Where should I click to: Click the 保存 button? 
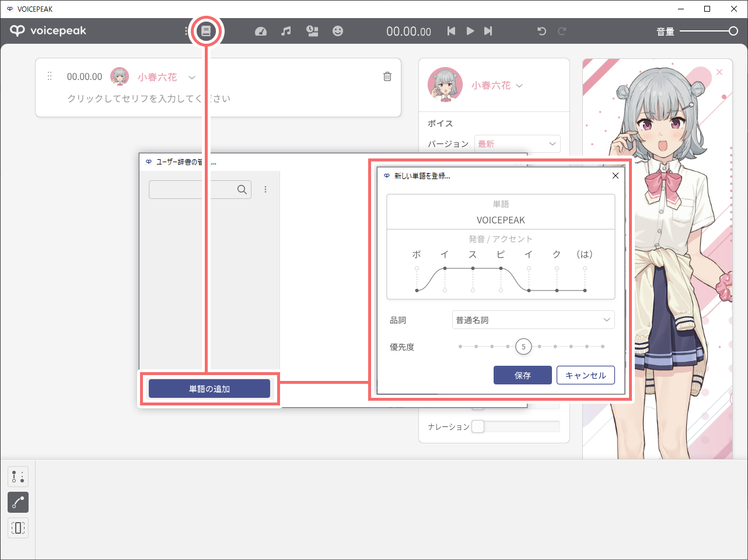click(x=522, y=375)
